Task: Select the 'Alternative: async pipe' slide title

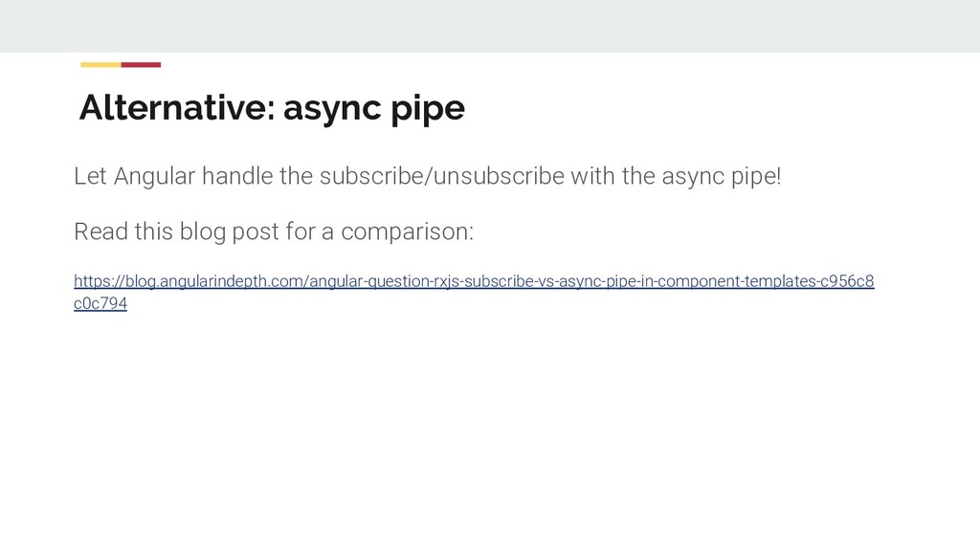Action: (x=272, y=109)
